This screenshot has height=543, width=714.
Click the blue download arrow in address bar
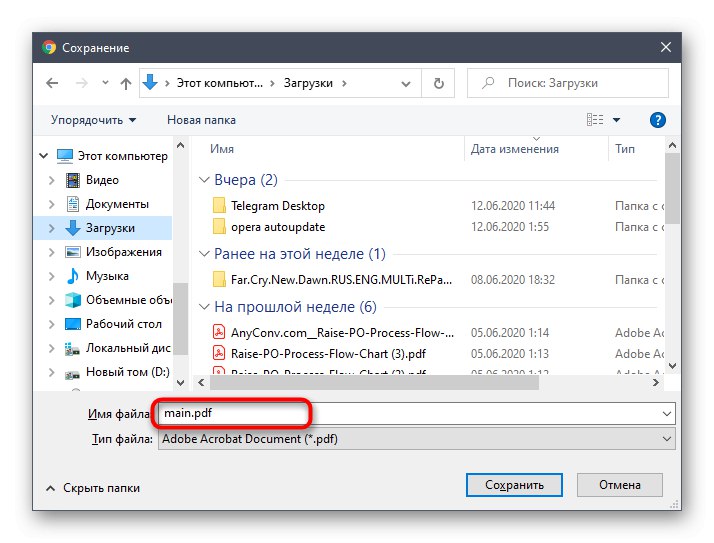pos(150,82)
